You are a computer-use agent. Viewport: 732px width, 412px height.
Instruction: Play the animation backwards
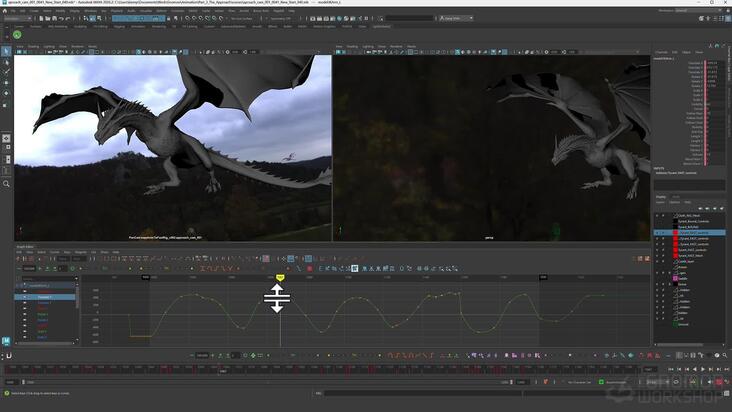coord(695,369)
